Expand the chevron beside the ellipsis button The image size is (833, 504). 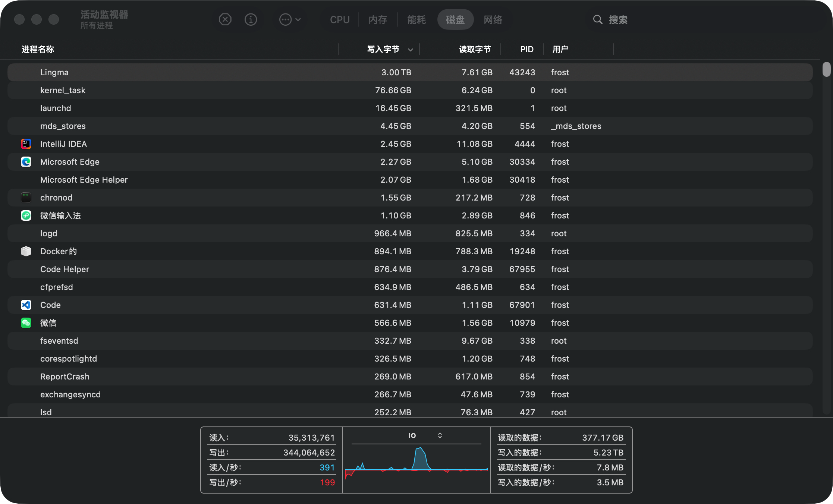tap(298, 19)
